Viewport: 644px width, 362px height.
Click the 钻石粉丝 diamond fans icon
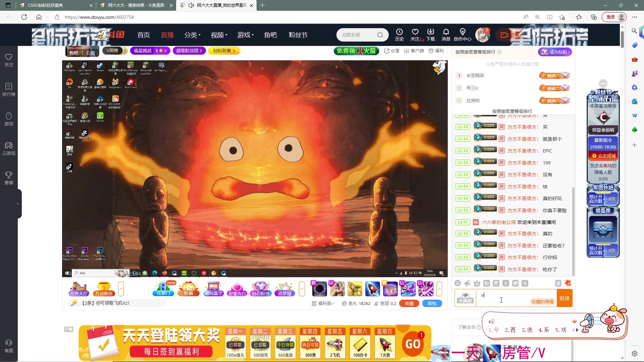(261, 289)
